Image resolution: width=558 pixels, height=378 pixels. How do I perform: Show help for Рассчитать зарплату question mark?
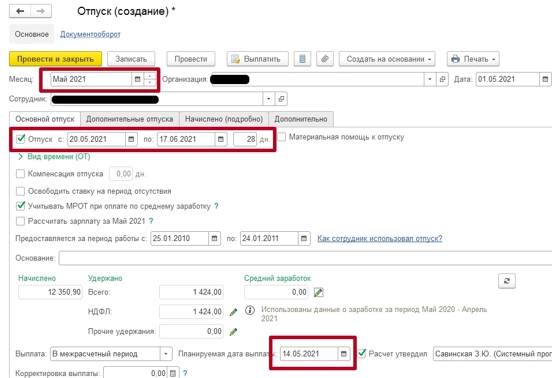[151, 221]
